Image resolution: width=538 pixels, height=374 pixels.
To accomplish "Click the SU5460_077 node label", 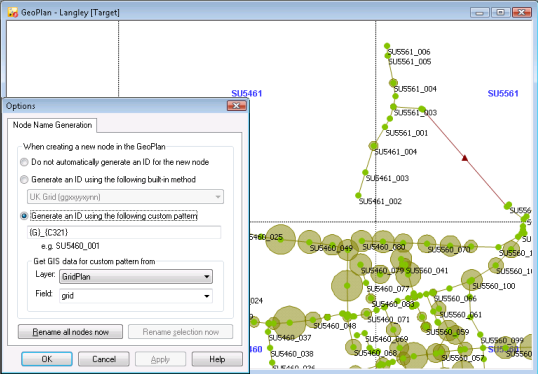I will 388,289.
